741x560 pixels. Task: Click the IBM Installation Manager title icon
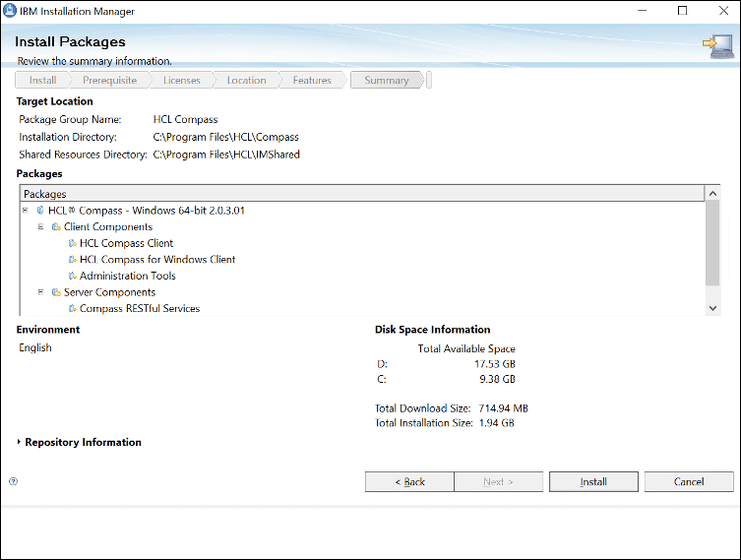pyautogui.click(x=10, y=11)
